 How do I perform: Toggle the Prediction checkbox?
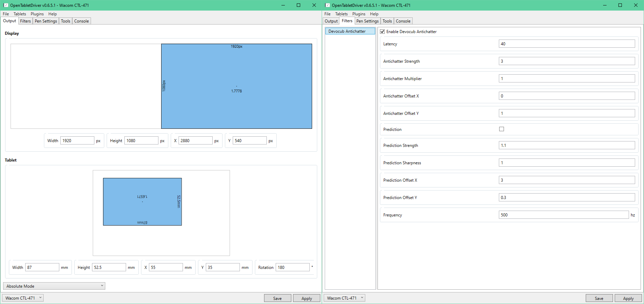(x=501, y=129)
